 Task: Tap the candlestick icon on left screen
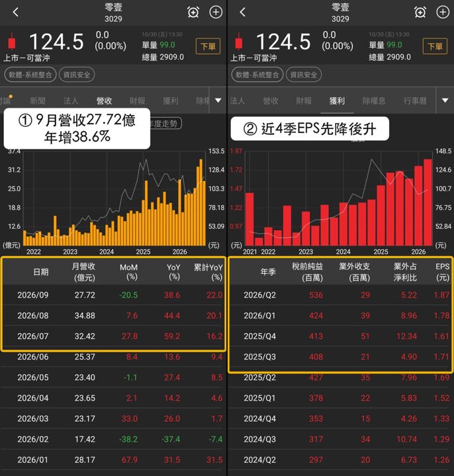click(x=12, y=42)
